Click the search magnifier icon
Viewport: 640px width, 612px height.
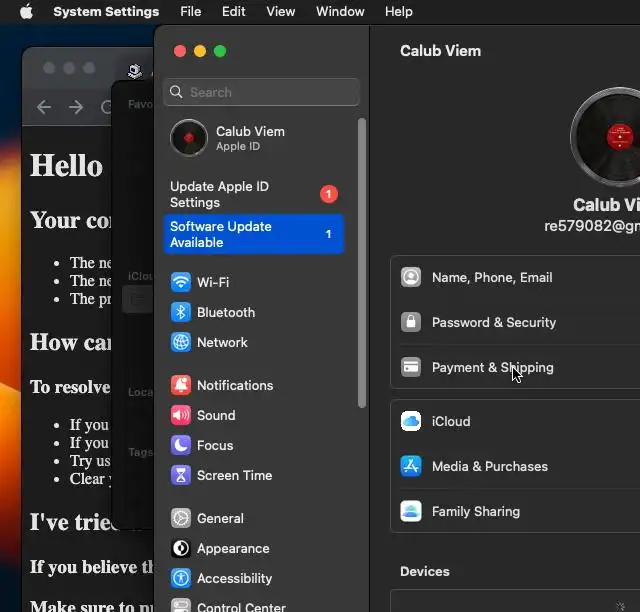pos(176,92)
